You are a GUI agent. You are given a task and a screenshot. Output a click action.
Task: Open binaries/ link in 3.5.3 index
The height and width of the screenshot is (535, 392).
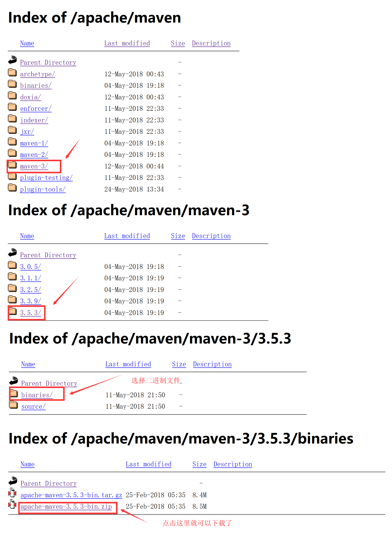pos(37,395)
